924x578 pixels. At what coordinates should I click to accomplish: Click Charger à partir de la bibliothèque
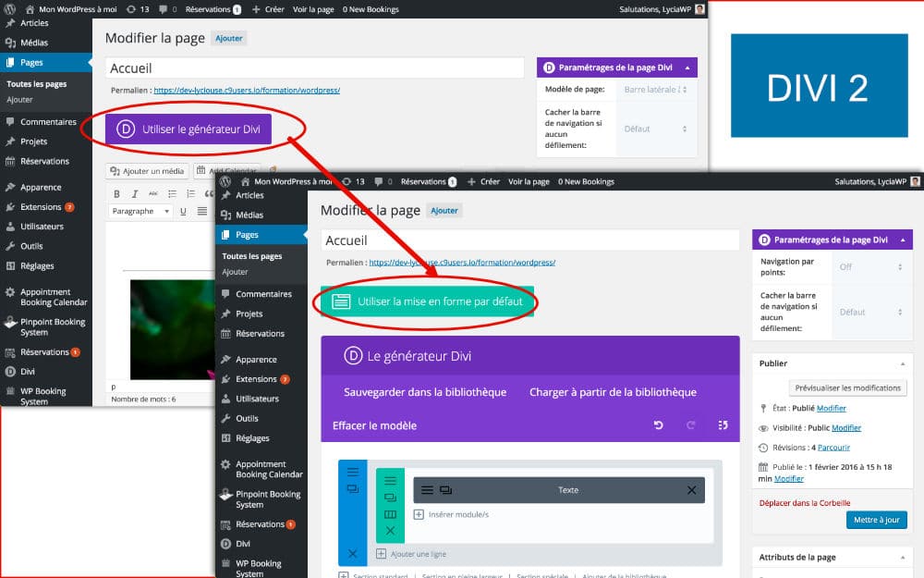[613, 392]
